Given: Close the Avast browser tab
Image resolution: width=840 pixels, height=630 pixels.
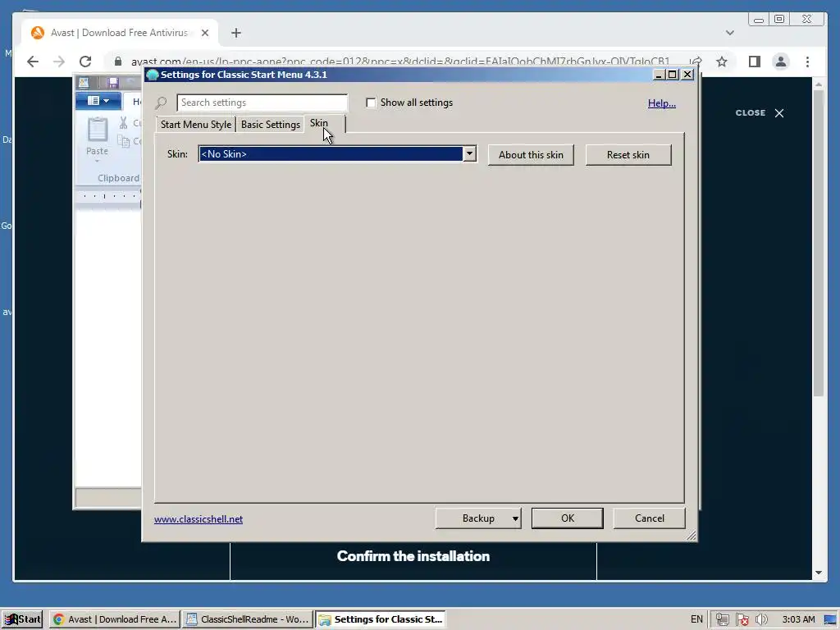Looking at the screenshot, I should pyautogui.click(x=204, y=33).
